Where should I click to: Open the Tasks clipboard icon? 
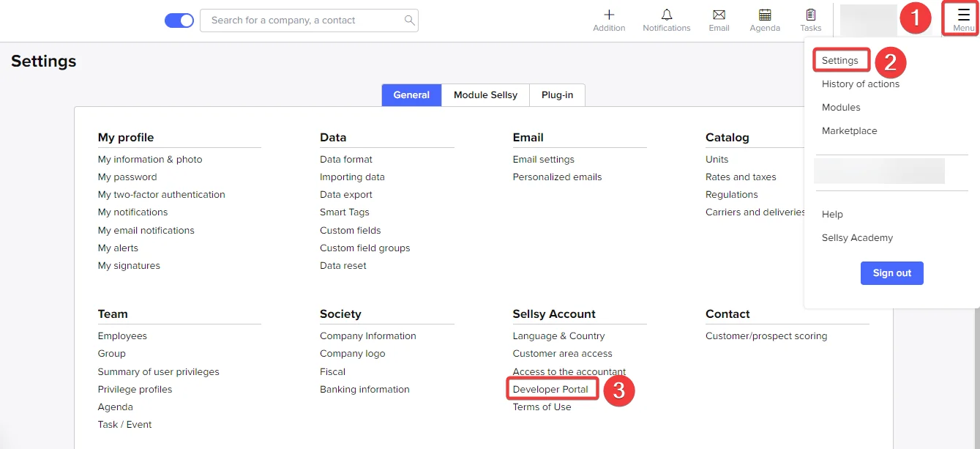pyautogui.click(x=811, y=15)
